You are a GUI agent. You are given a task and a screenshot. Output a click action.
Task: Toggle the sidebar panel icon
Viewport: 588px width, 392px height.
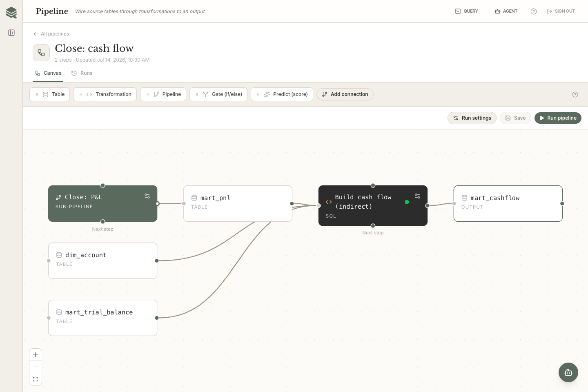[x=11, y=33]
